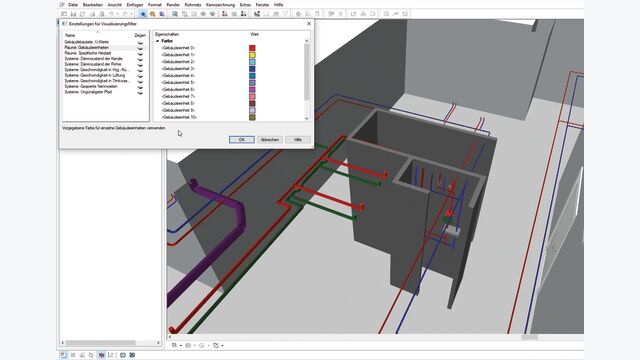Screen dimensions: 640x360
Task: Open dropdown arrow next to the red selection tool
Action: point(181,346)
